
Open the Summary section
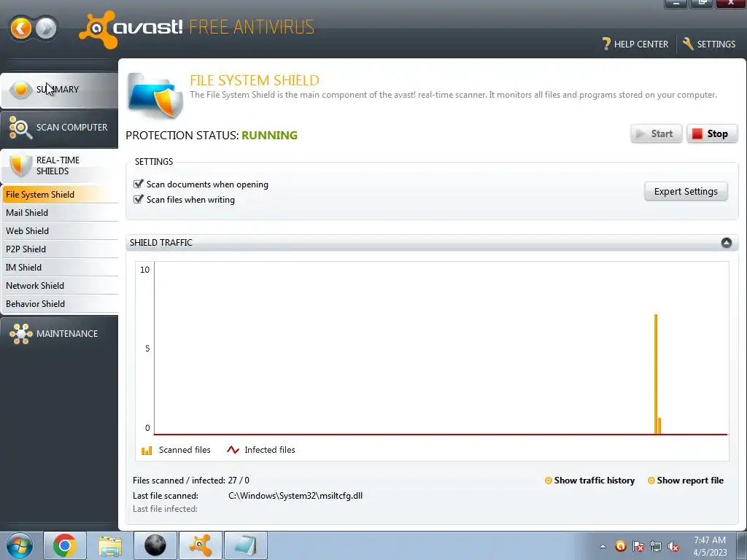coord(59,90)
